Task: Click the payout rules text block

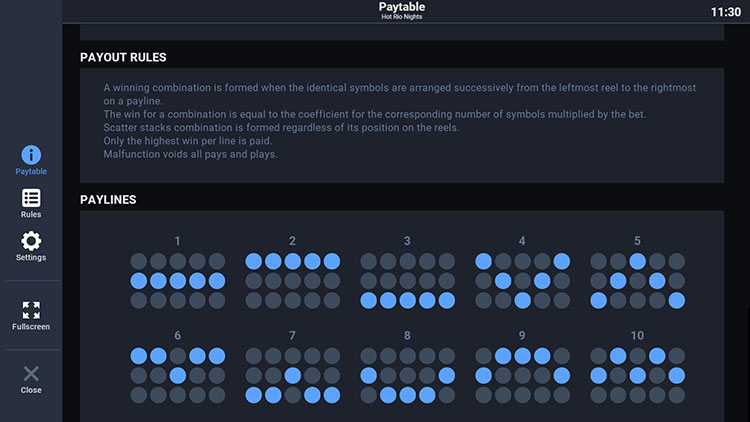Action: 400,121
